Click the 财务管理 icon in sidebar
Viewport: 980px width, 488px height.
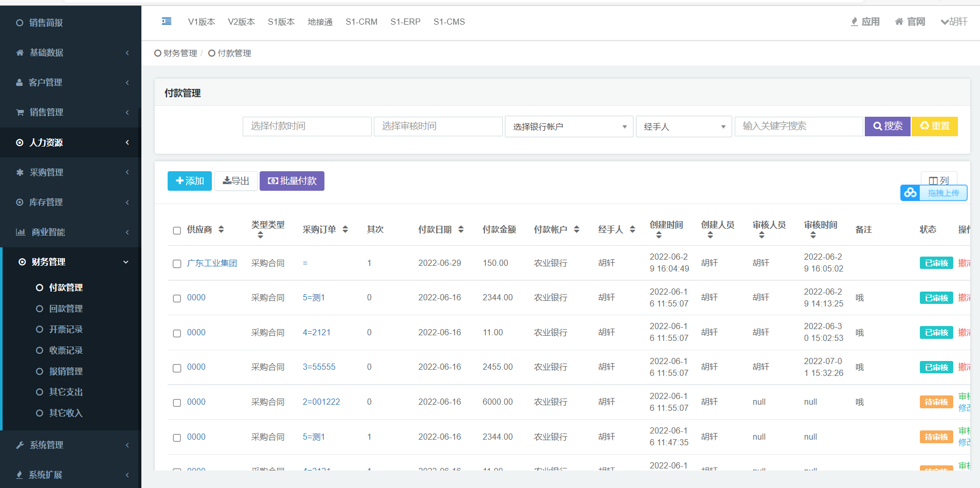[x=22, y=262]
